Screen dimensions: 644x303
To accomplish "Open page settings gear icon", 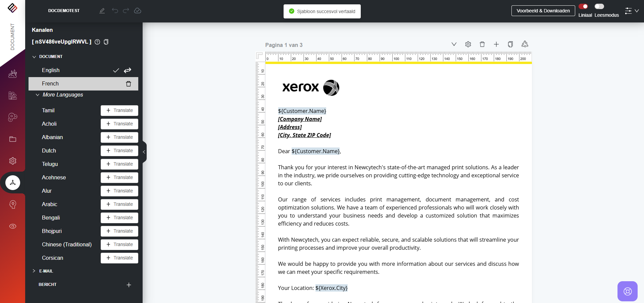I will [x=468, y=44].
